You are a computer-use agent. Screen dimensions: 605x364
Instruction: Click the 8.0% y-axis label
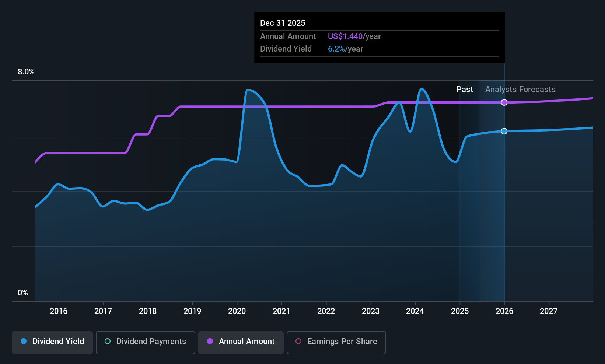26,72
